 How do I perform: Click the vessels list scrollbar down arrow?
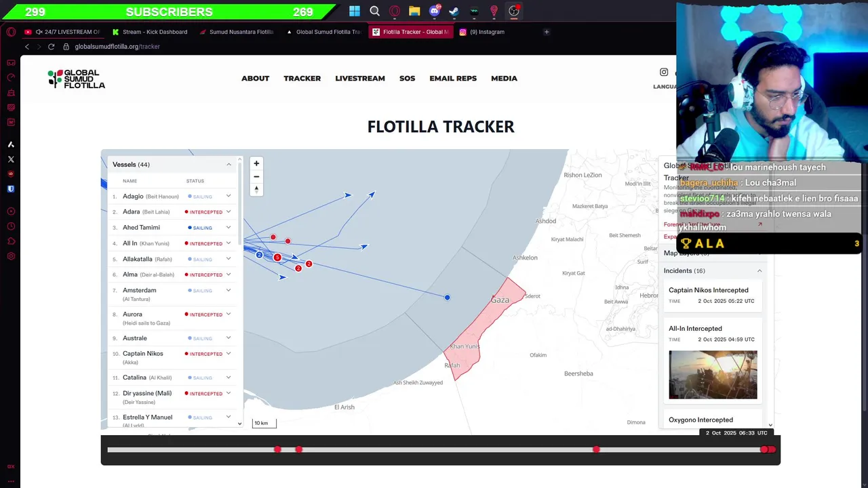tap(239, 424)
